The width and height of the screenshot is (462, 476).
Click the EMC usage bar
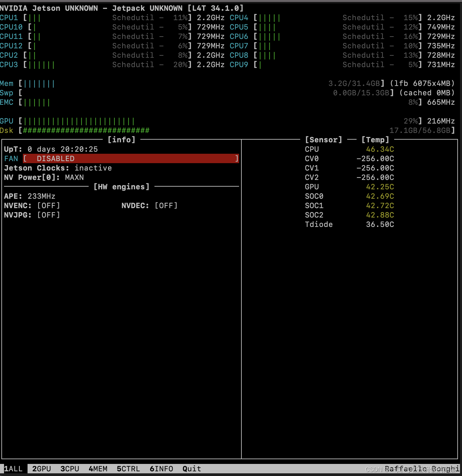point(37,102)
